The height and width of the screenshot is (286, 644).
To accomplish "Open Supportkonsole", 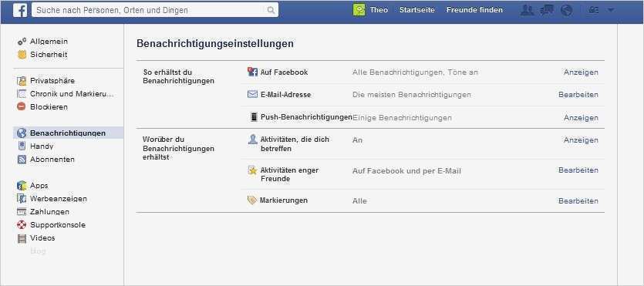I will click(x=58, y=225).
